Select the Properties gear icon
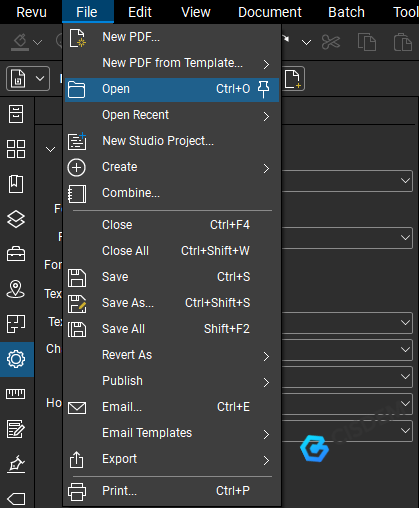This screenshot has height=508, width=419. 16,359
